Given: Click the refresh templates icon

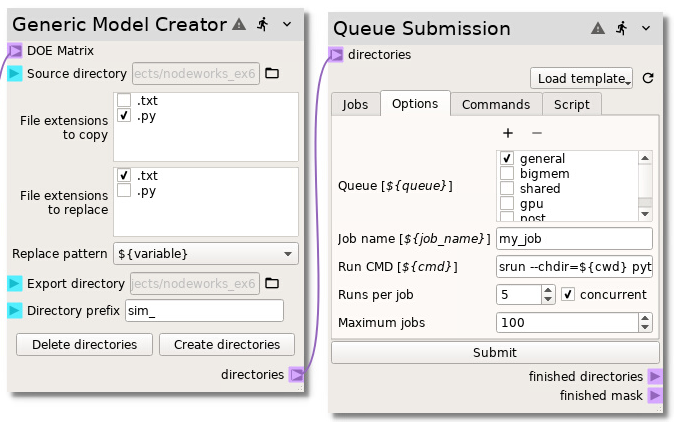Looking at the screenshot, I should (x=647, y=78).
